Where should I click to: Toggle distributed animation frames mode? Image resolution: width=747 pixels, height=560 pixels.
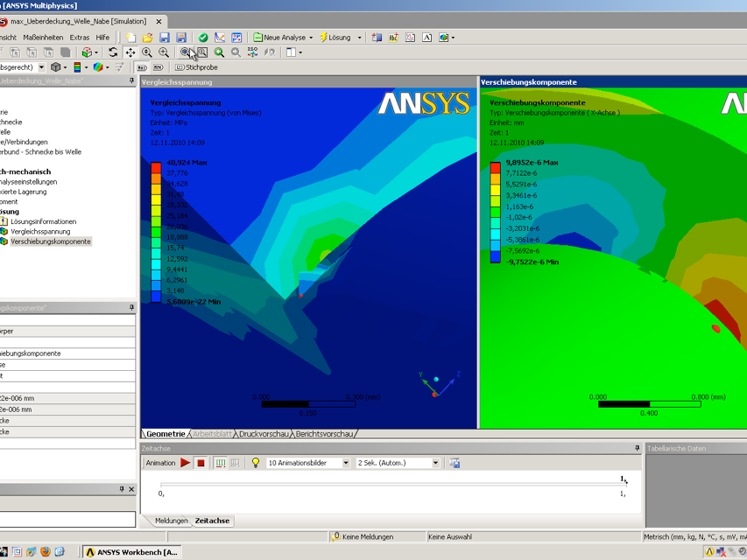221,463
